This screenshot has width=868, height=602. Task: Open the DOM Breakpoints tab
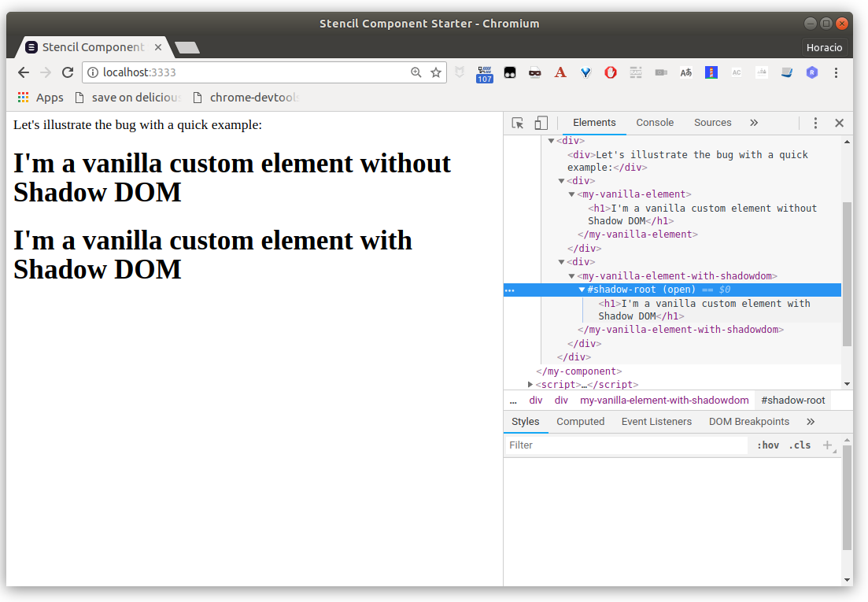pos(749,422)
